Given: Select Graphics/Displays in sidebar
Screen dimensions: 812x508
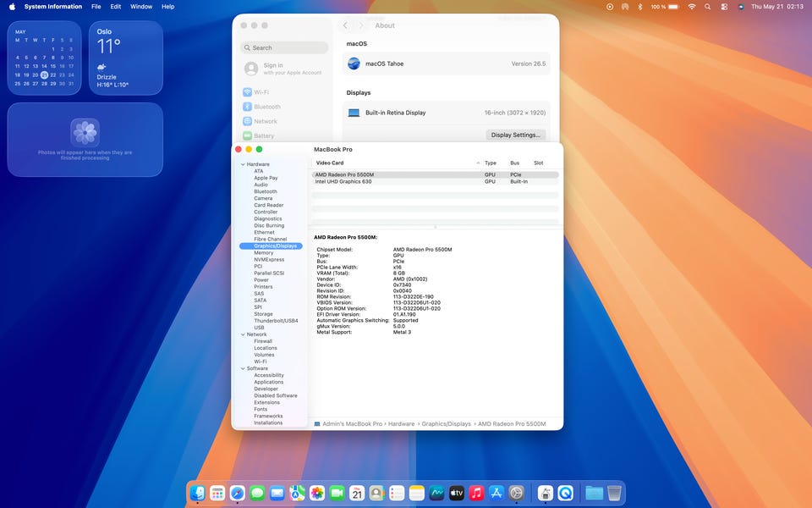Looking at the screenshot, I should (x=271, y=246).
